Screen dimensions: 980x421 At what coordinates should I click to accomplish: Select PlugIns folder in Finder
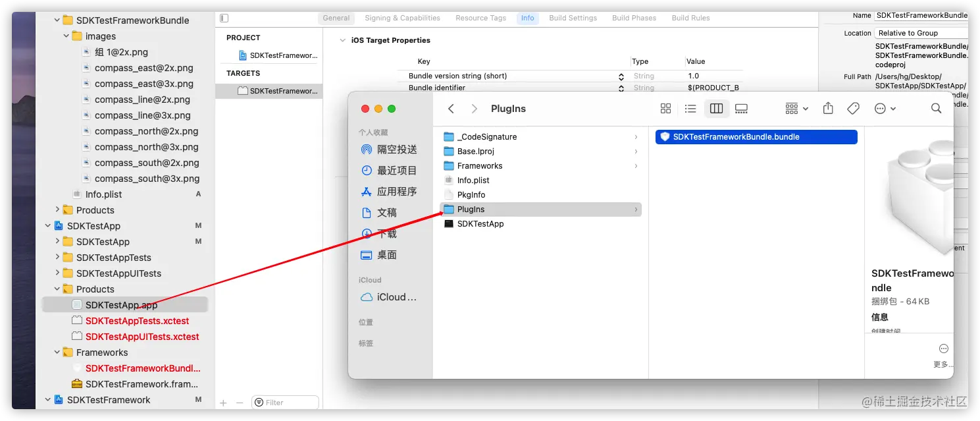[x=540, y=210]
